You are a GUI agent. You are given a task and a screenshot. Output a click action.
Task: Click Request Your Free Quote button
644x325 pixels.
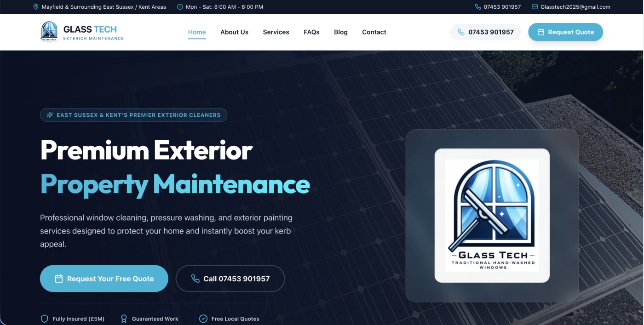104,279
